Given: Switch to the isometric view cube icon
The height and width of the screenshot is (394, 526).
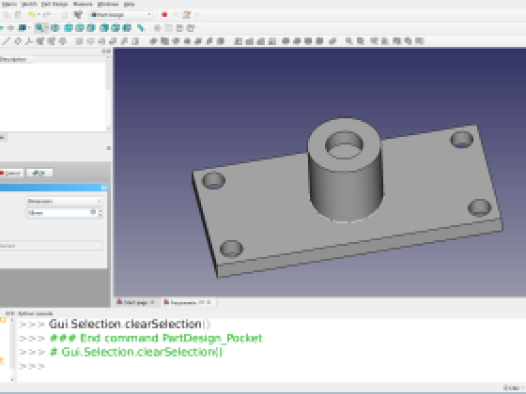Looking at the screenshot, I should (x=55, y=28).
